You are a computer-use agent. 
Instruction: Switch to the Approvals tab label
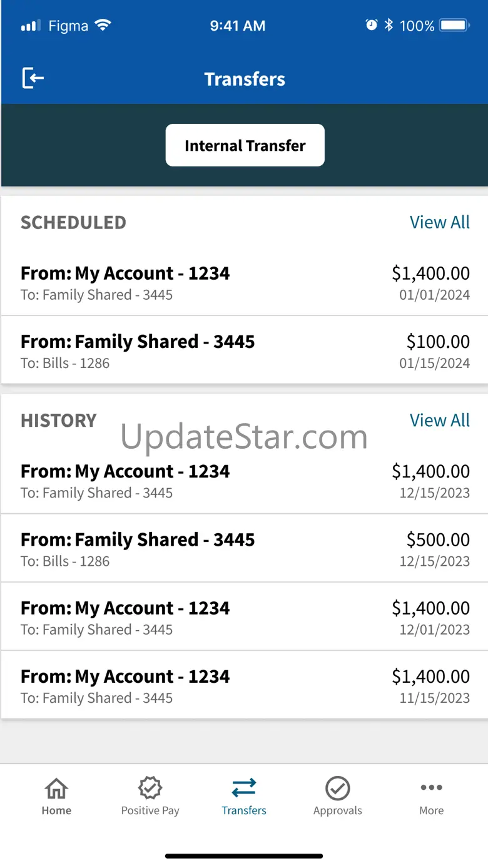tap(338, 810)
